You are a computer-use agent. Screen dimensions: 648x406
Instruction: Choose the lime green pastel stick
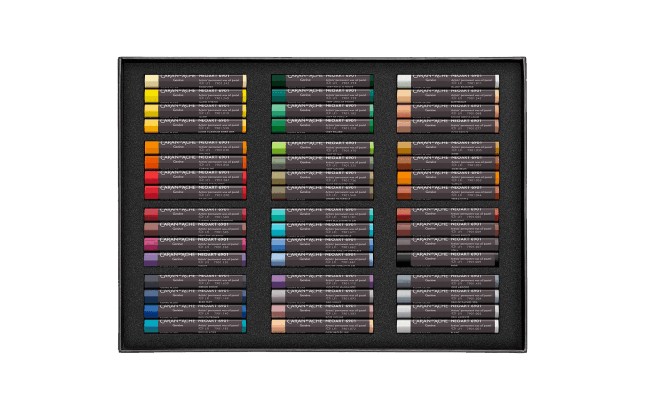tap(322, 148)
